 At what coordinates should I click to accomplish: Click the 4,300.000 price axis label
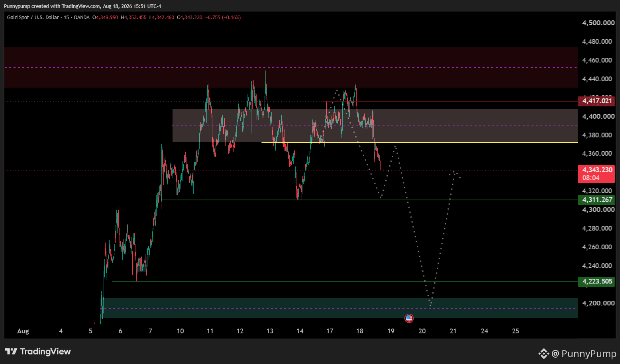(x=598, y=209)
